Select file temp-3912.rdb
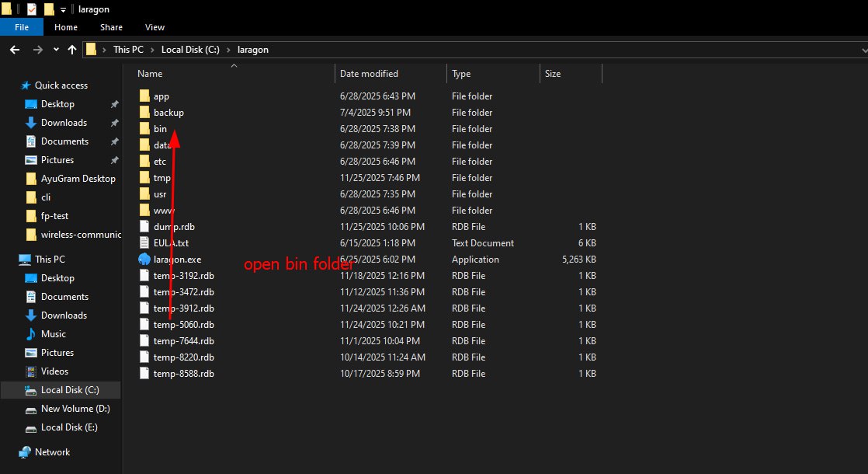The width and height of the screenshot is (868, 474). point(184,308)
